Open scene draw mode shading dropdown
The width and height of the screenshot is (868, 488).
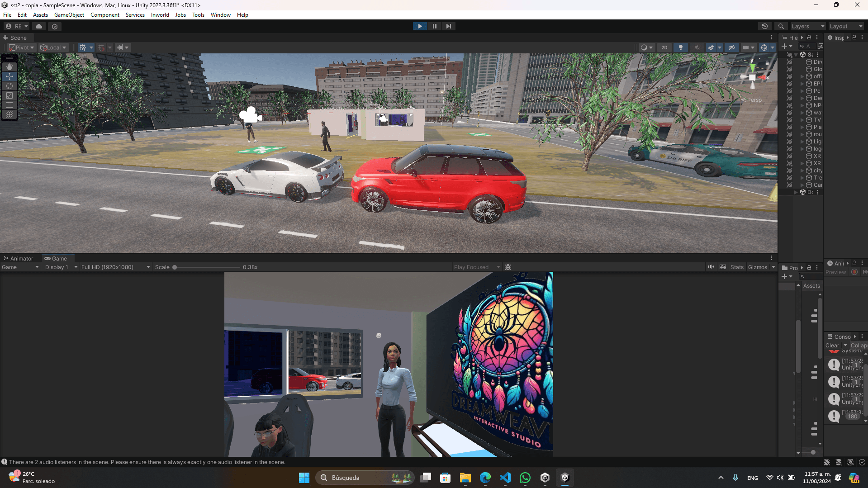(x=647, y=47)
